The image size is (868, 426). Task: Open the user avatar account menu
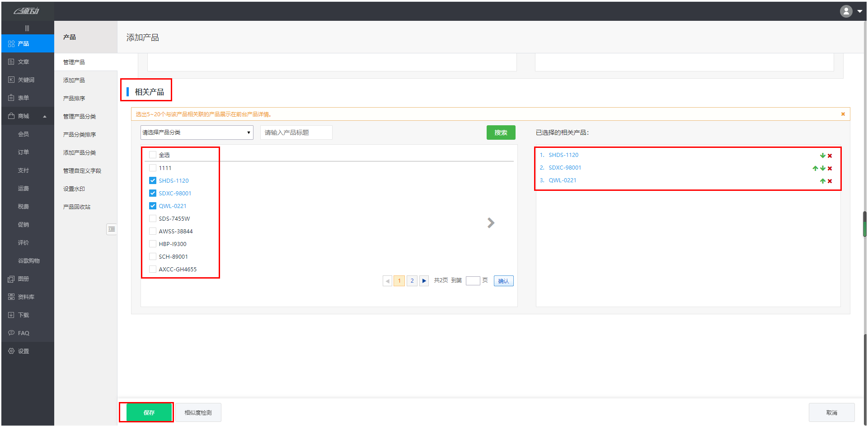coord(846,11)
